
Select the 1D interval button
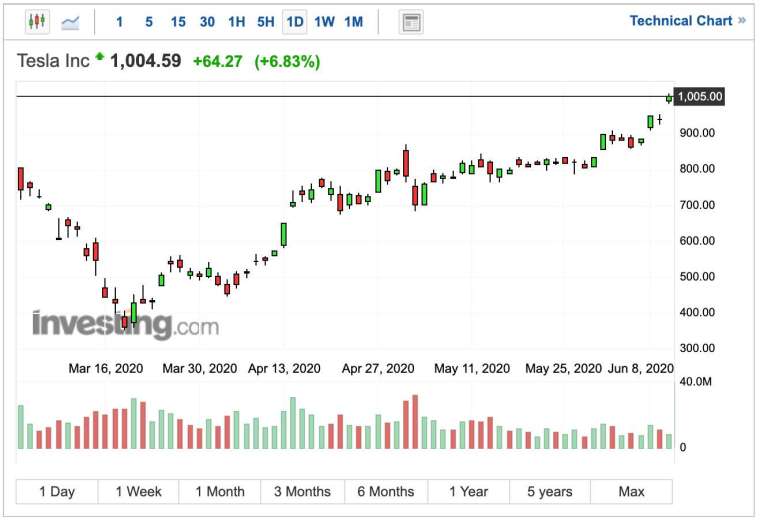[x=295, y=22]
